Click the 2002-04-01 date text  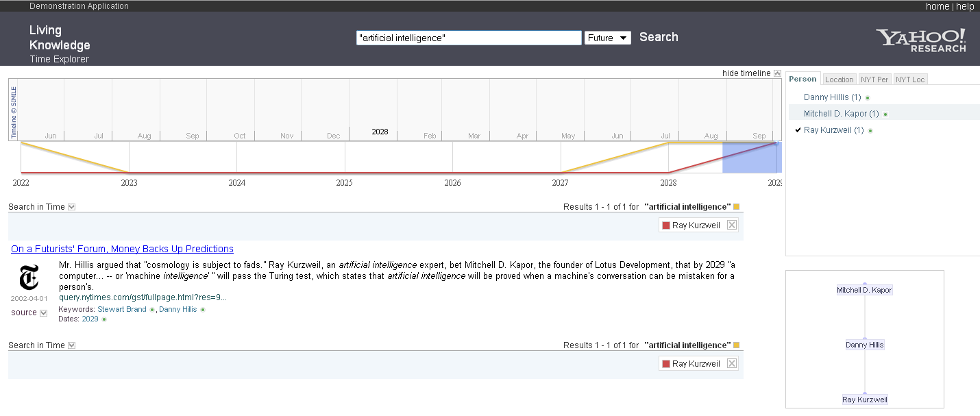tap(29, 299)
